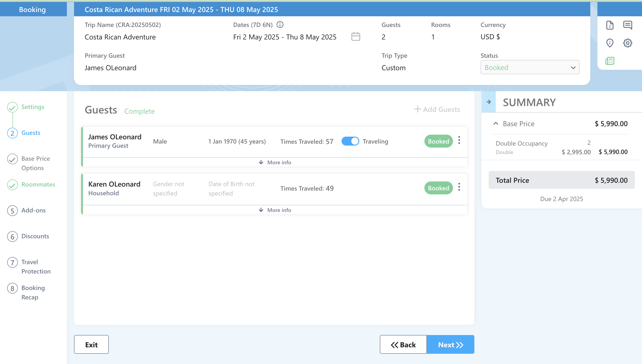Go to the Discounts step
The width and height of the screenshot is (642, 364).
35,236
